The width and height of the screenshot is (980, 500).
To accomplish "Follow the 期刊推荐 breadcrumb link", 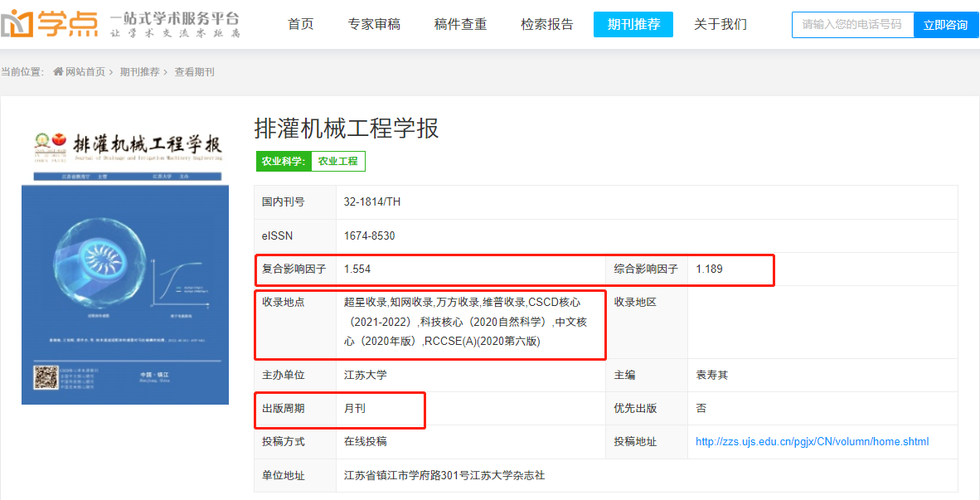I will [139, 72].
